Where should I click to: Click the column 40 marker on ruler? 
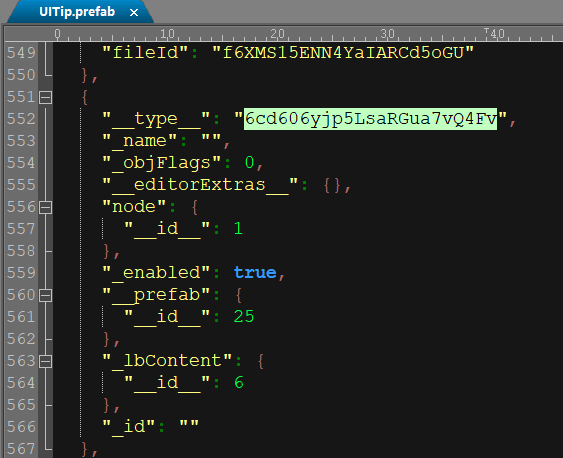pos(497,34)
